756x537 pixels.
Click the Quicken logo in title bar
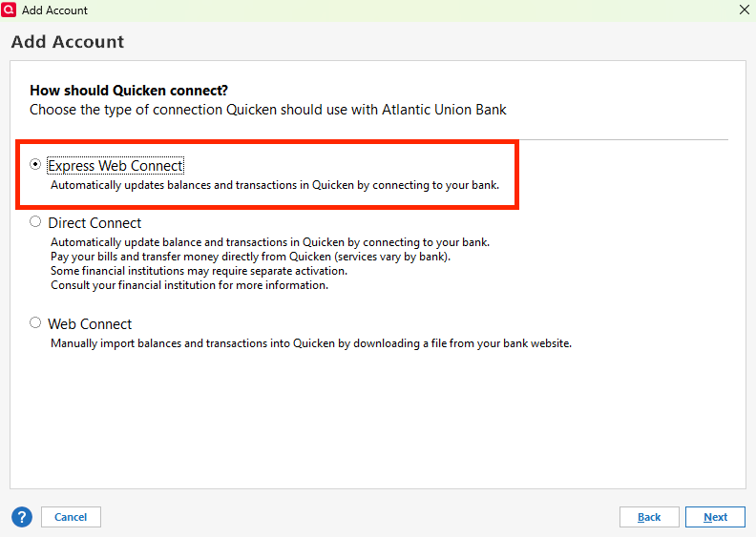click(x=9, y=10)
